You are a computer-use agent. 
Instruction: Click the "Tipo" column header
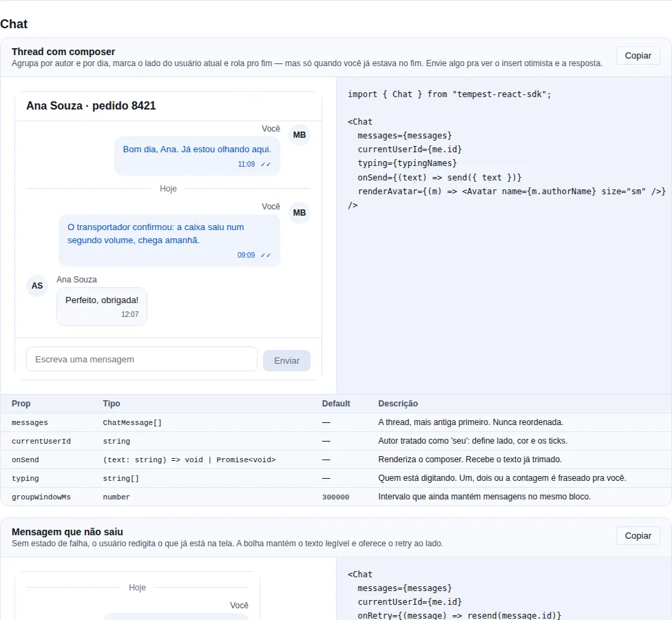pos(112,404)
